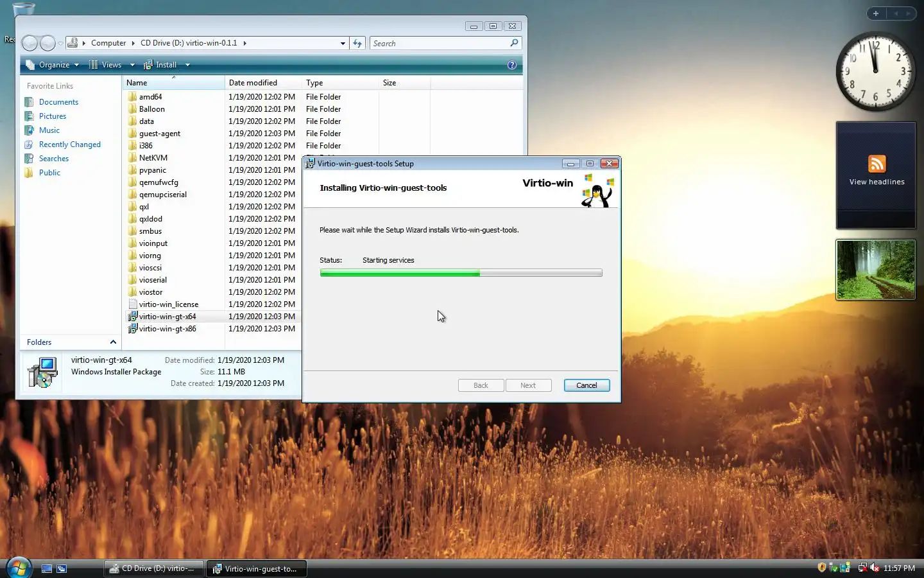Select the NetKVM folder row
924x578 pixels.
coord(212,158)
